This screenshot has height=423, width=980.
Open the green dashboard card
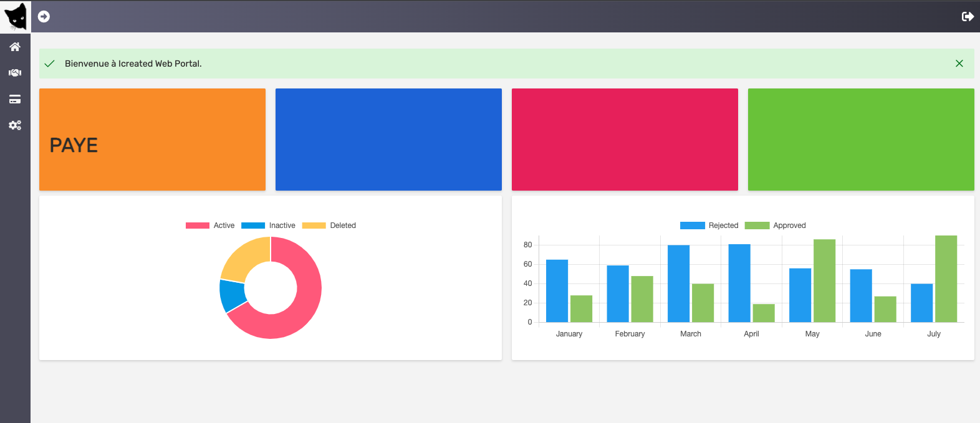click(861, 140)
